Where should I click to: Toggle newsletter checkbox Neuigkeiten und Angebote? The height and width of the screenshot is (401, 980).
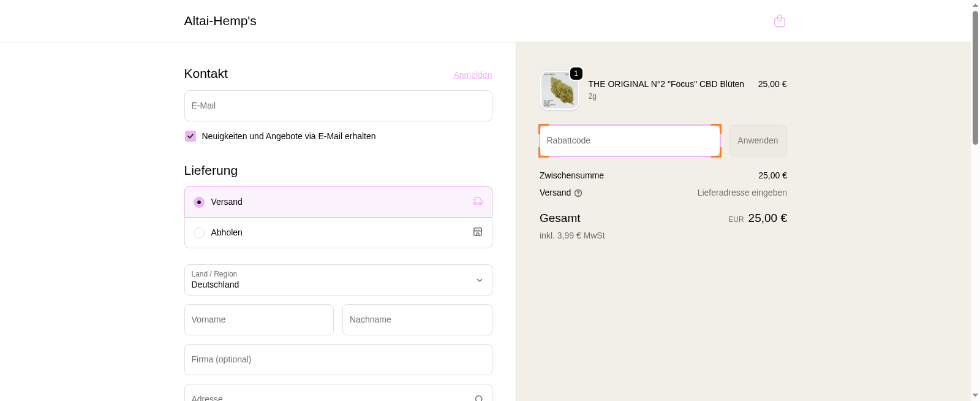click(190, 136)
